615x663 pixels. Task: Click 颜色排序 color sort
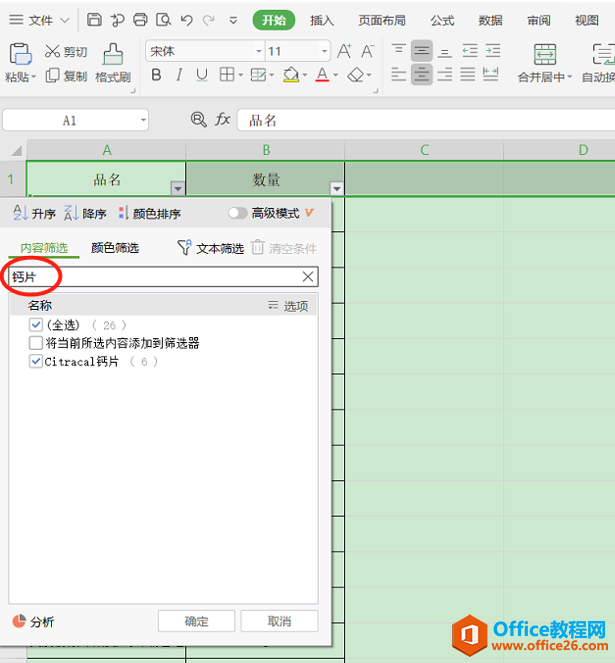click(149, 213)
